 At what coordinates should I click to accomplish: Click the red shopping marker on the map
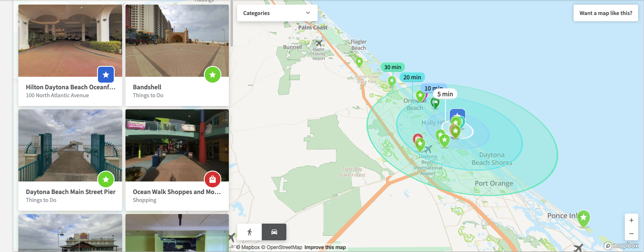417,139
